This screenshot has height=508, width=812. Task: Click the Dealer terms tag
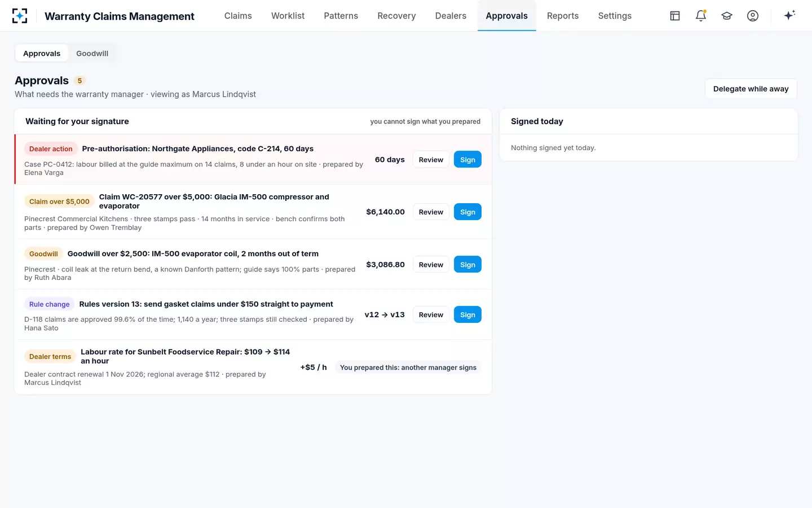coord(50,357)
